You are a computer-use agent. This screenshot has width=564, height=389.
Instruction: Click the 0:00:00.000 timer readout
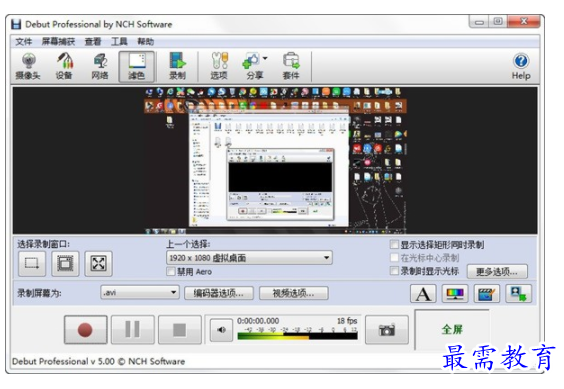258,321
